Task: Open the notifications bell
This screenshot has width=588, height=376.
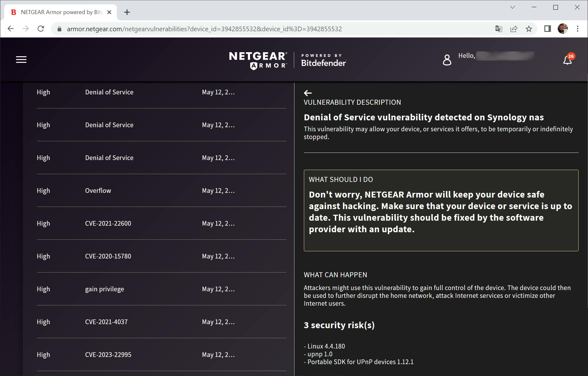Action: (x=567, y=60)
